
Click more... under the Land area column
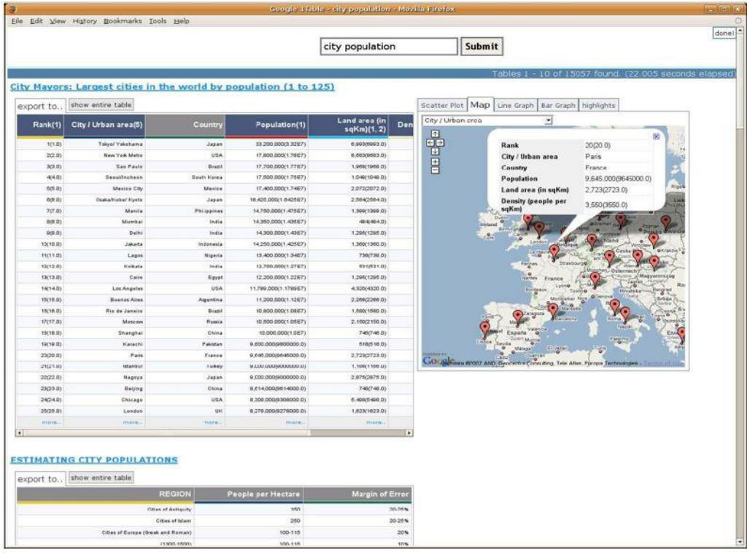pyautogui.click(x=376, y=422)
